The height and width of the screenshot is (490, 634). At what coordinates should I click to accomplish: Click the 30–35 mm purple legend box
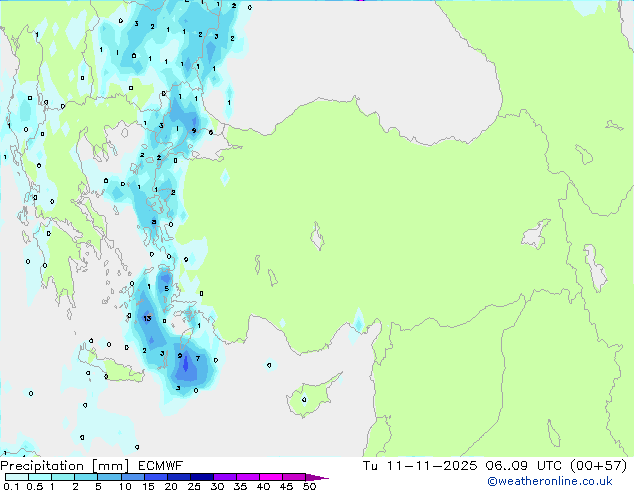point(225,477)
